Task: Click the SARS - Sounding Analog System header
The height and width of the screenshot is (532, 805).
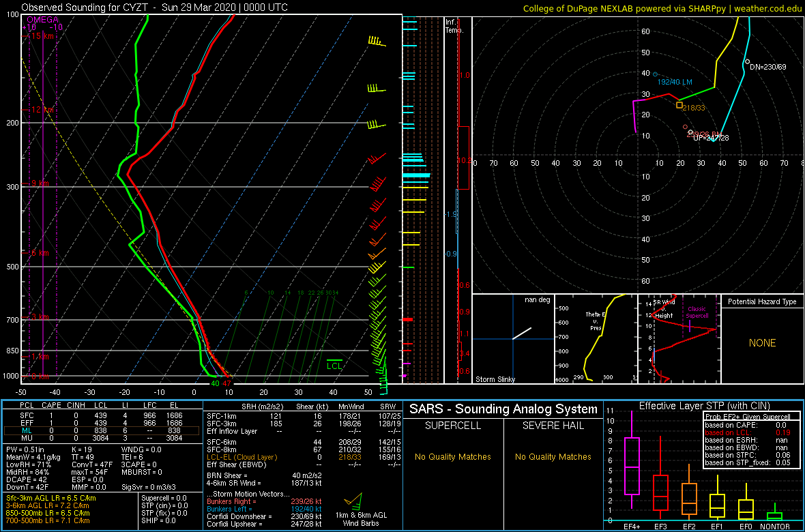Action: tap(503, 409)
